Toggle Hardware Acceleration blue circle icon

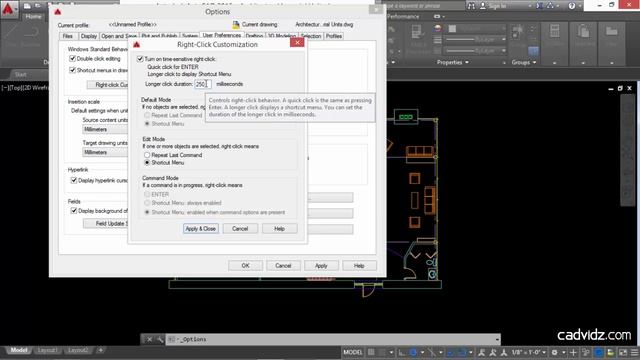click(x=599, y=352)
